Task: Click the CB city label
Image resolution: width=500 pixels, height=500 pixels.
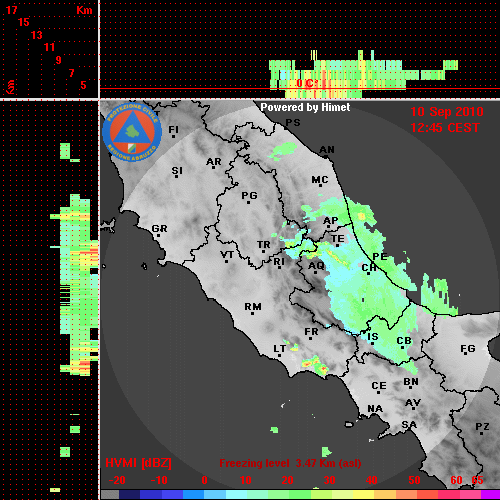Action: pyautogui.click(x=404, y=341)
